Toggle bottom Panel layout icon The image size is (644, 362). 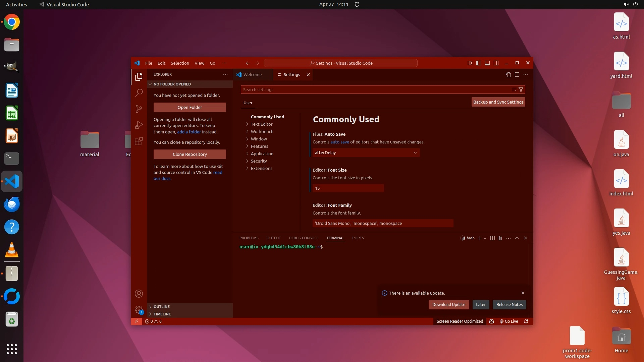[487, 63]
